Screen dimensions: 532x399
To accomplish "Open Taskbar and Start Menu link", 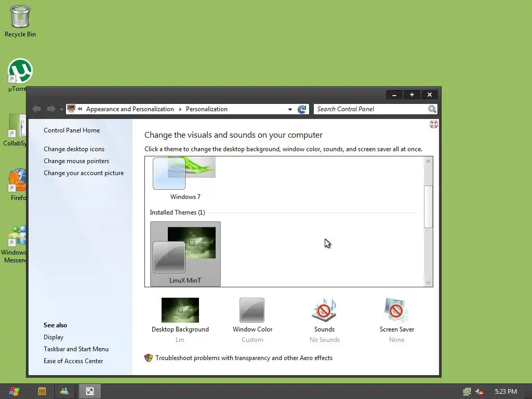I will (76, 349).
